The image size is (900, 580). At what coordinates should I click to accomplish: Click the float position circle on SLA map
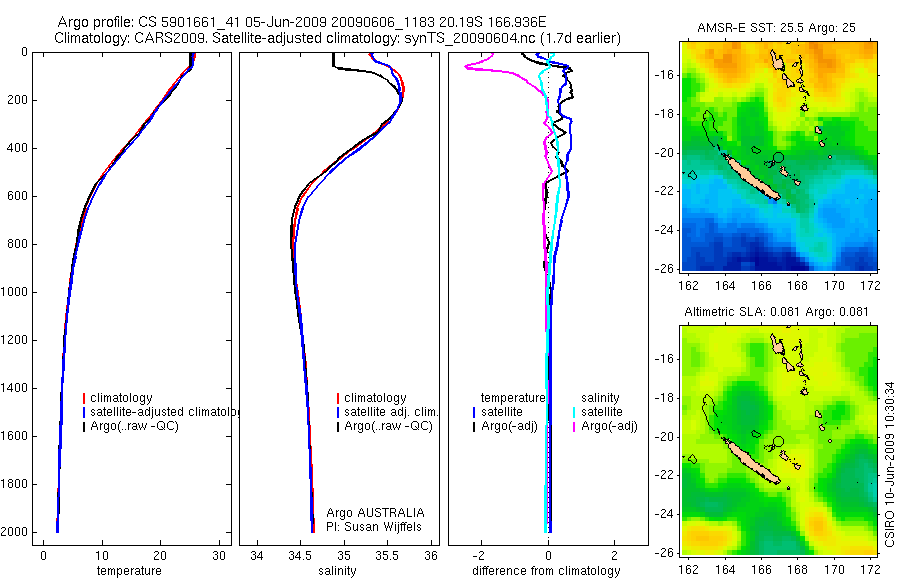pos(778,442)
